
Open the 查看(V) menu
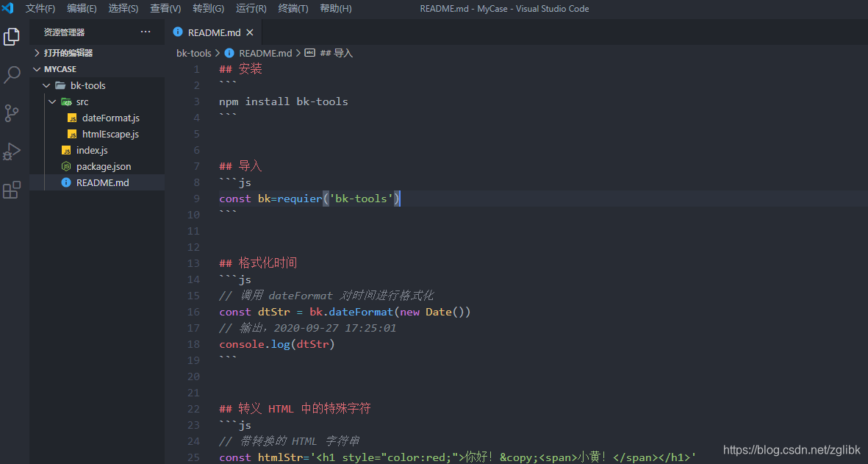click(x=165, y=8)
